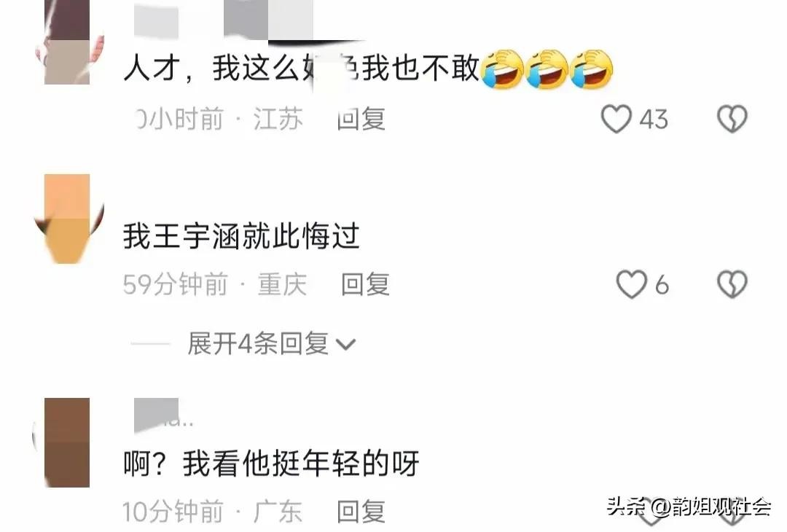Click the 43 like count
This screenshot has height=532, width=787.
(654, 120)
